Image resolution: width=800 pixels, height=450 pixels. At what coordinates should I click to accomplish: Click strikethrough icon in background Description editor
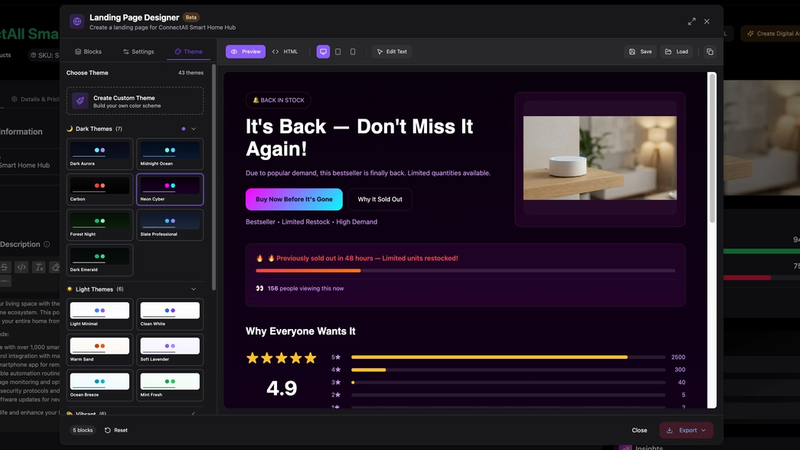coord(4,267)
